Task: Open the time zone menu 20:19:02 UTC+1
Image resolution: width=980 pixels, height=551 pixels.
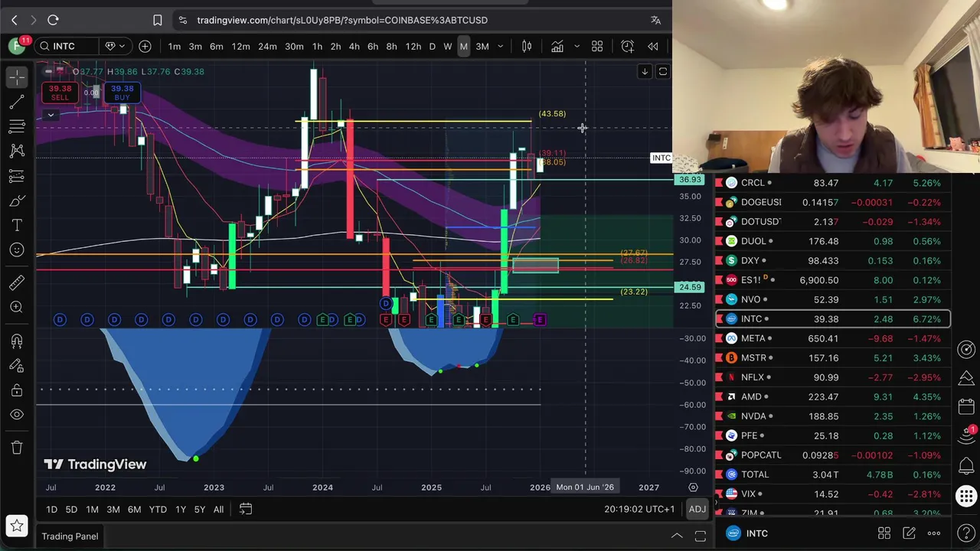Action: click(x=639, y=510)
